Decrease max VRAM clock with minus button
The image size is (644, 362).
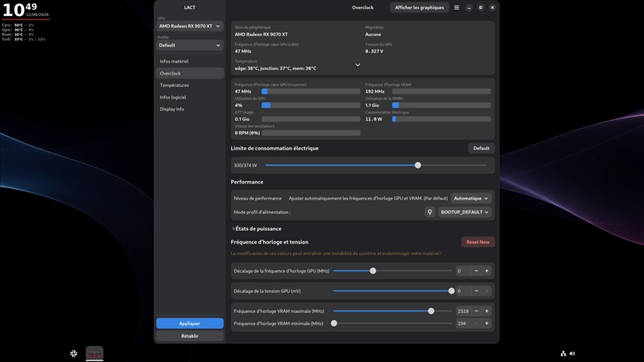coord(477,311)
